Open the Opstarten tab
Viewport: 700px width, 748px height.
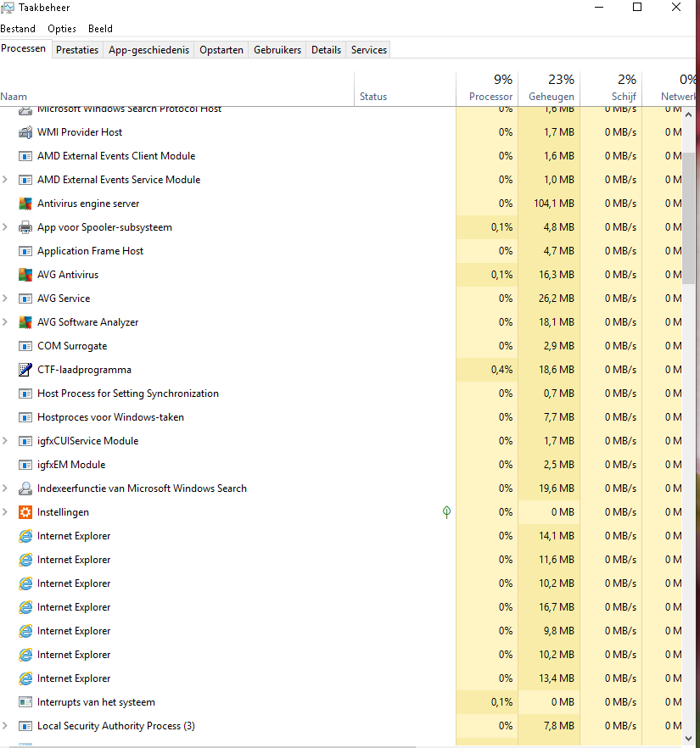pyautogui.click(x=221, y=50)
